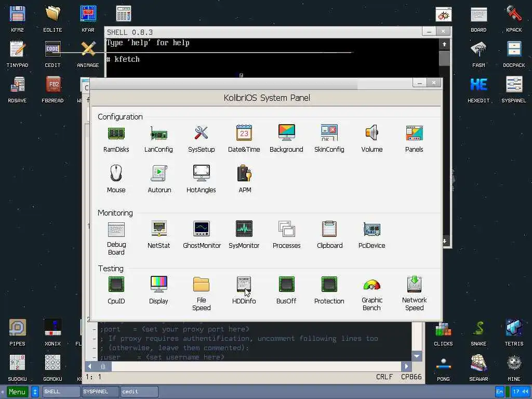Click cedit horizontal scroll right arrow
Screen dimensions: 532x399
tap(406, 366)
